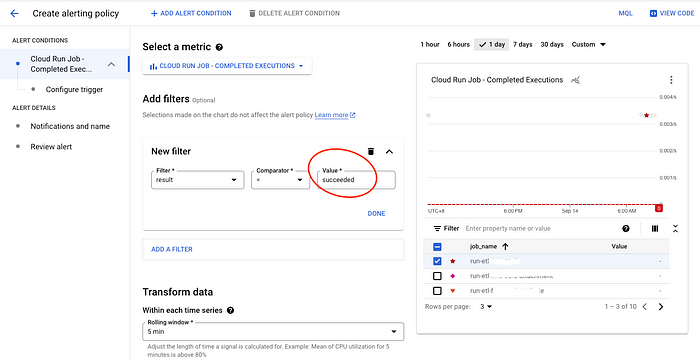The height and width of the screenshot is (361, 700).
Task: Open the Rolling window dropdown
Action: pos(273,332)
